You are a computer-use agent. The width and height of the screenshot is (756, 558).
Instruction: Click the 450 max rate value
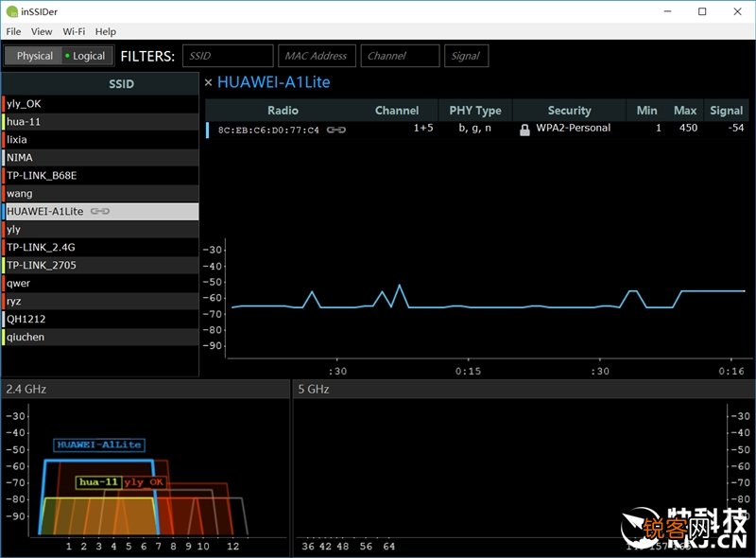coord(689,128)
